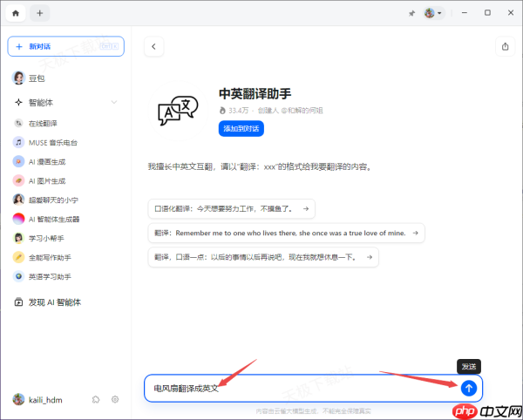The image size is (523, 420).
Task: Select the 翻译，口语一点 suggestion prompt
Action: pyautogui.click(x=263, y=257)
